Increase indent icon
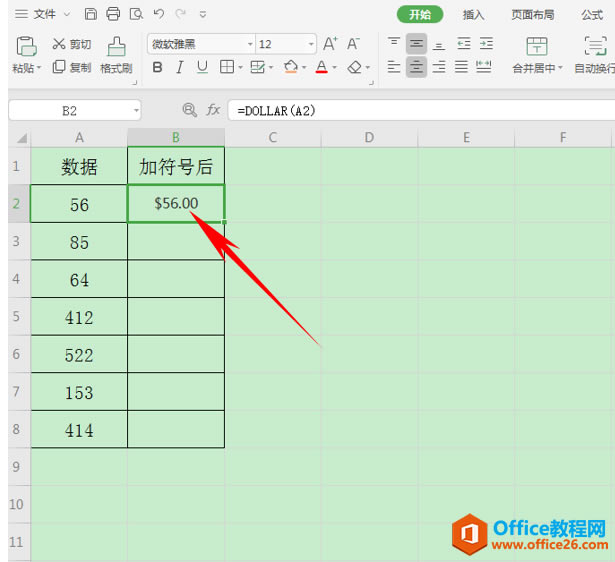615x562 pixels. [486, 43]
